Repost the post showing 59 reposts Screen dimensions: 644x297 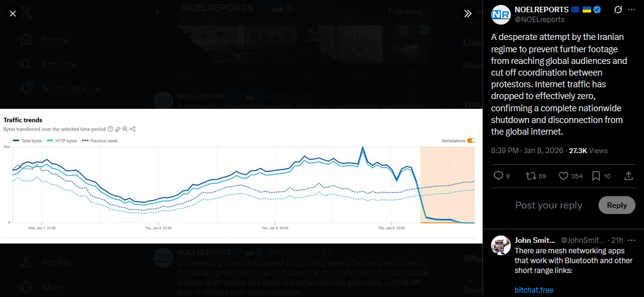[530, 176]
